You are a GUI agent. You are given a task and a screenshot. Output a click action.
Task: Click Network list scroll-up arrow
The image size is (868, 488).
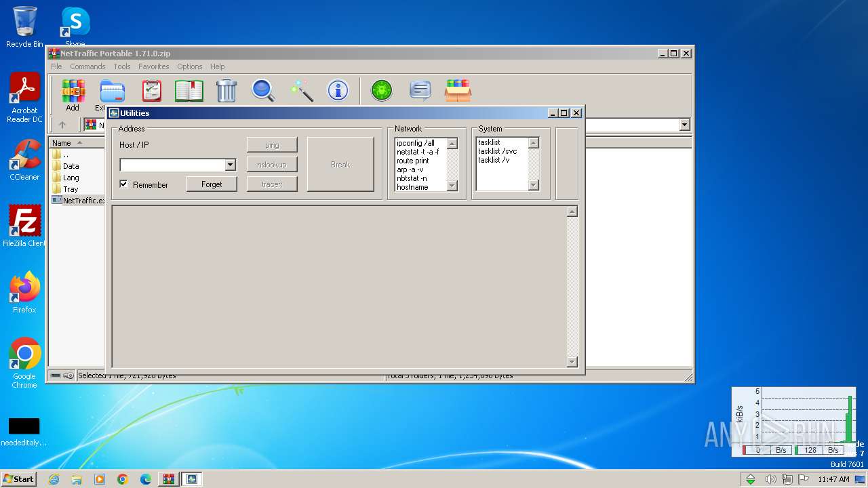point(452,143)
